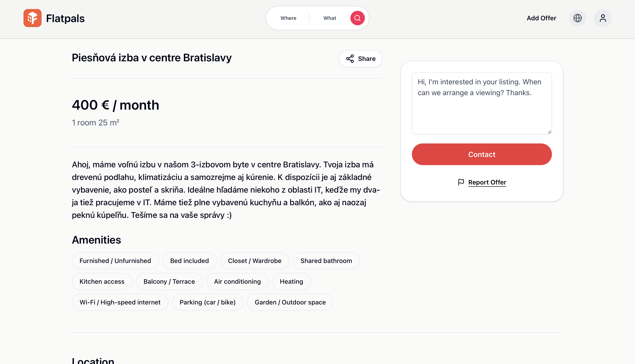Select the Wi-Fi / High-speed internet chip
The image size is (635, 364).
pyautogui.click(x=120, y=302)
